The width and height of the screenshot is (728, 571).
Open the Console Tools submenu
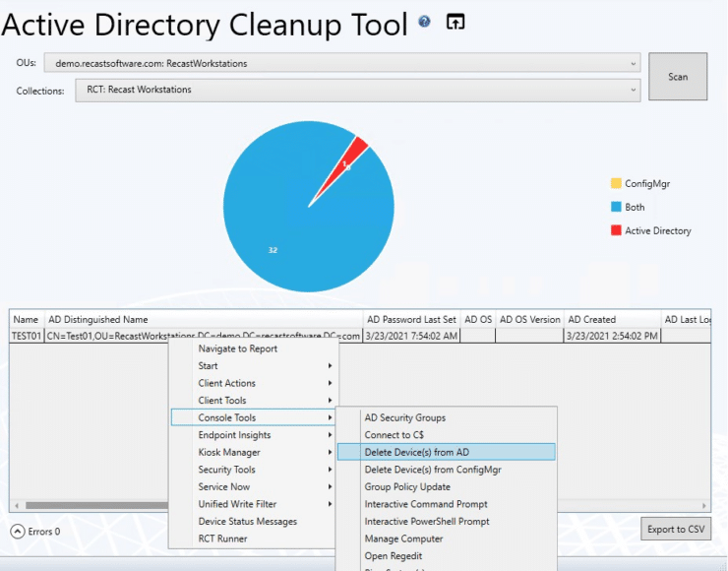coord(253,417)
